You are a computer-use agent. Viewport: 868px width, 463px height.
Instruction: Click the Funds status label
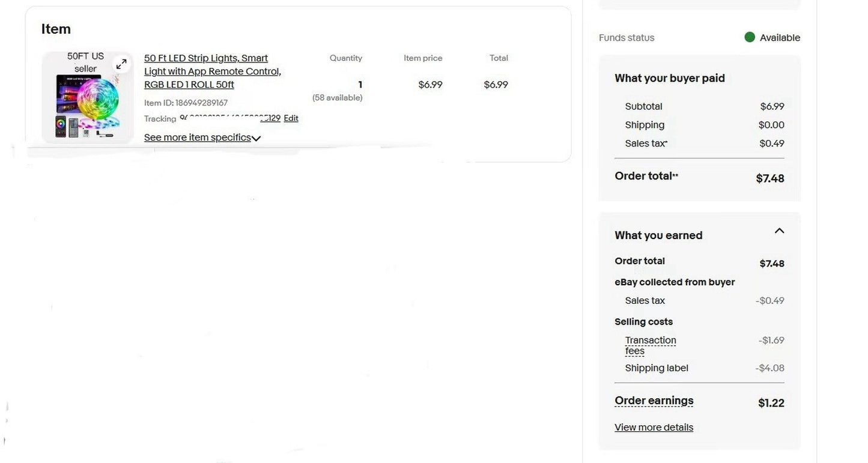(x=627, y=38)
